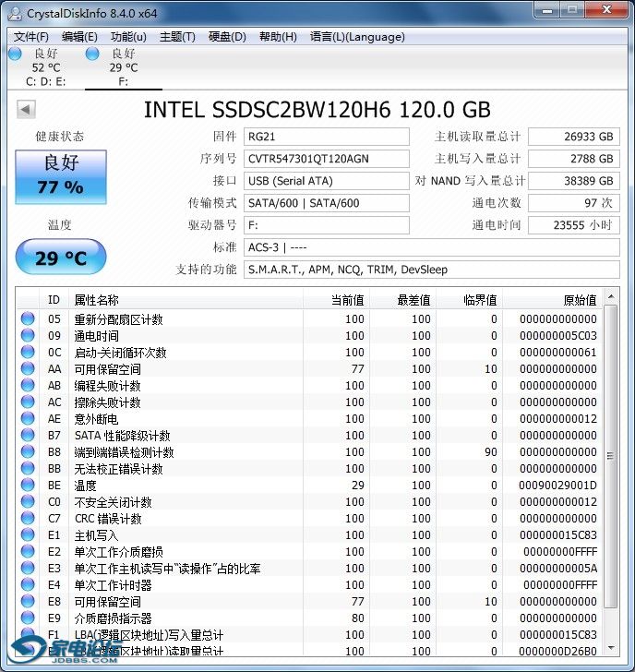
Task: Minimize the CrystalDiskInfo window
Action: point(546,10)
